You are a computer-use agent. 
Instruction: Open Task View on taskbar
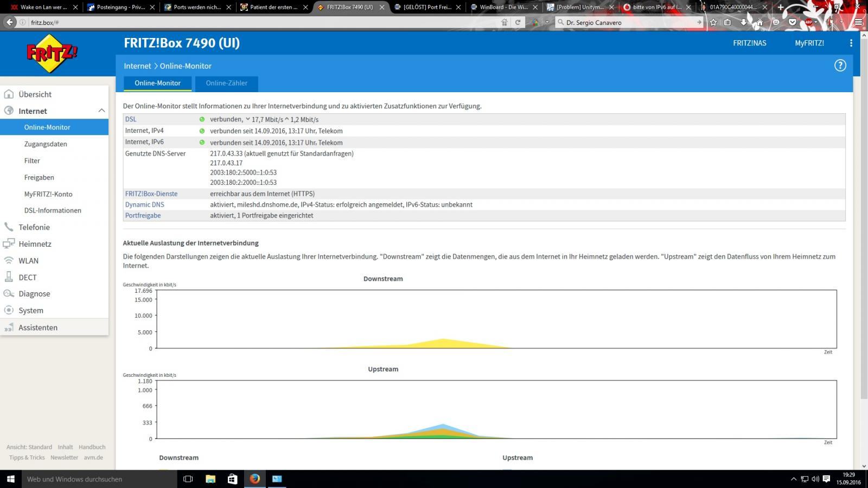(x=188, y=479)
